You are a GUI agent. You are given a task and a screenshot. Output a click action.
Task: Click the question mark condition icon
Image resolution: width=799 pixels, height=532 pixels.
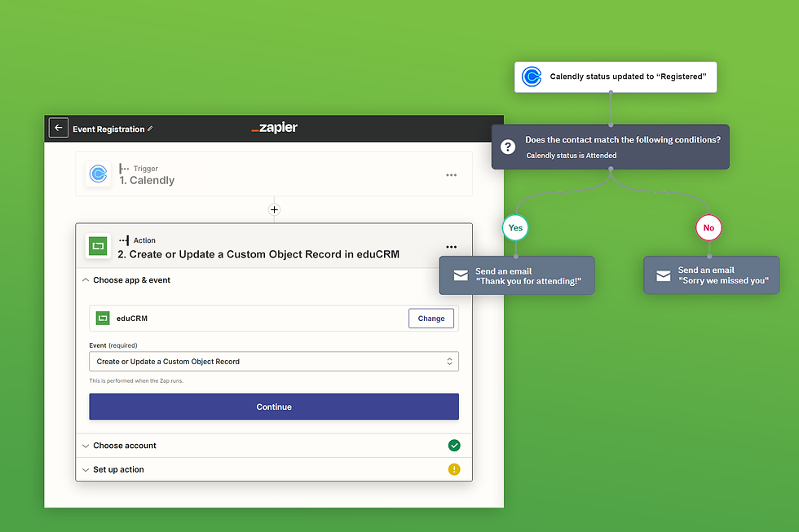coord(507,147)
